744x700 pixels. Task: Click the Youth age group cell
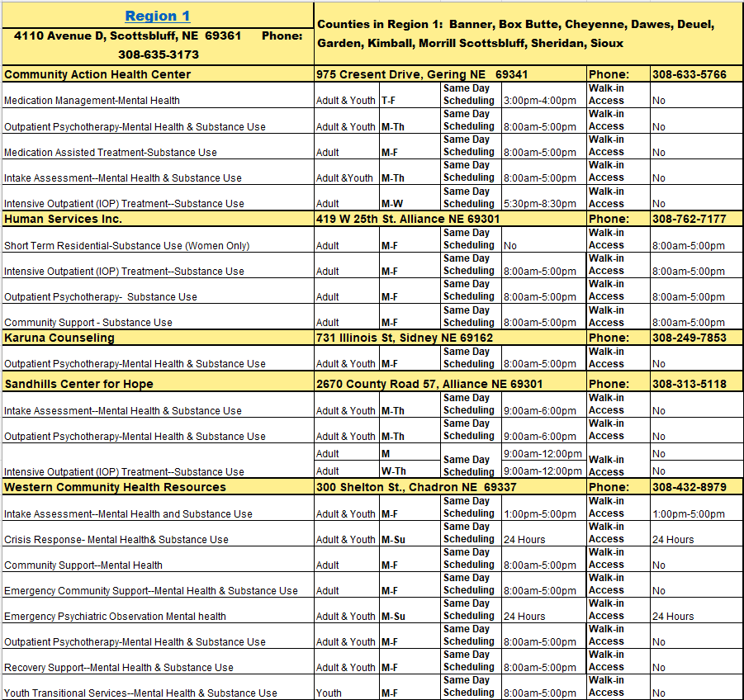[x=347, y=687]
